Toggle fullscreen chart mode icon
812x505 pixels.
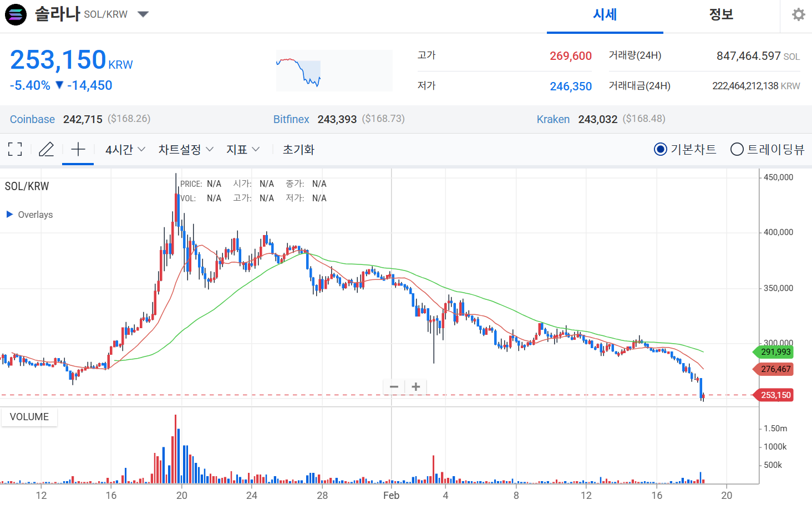pos(15,149)
